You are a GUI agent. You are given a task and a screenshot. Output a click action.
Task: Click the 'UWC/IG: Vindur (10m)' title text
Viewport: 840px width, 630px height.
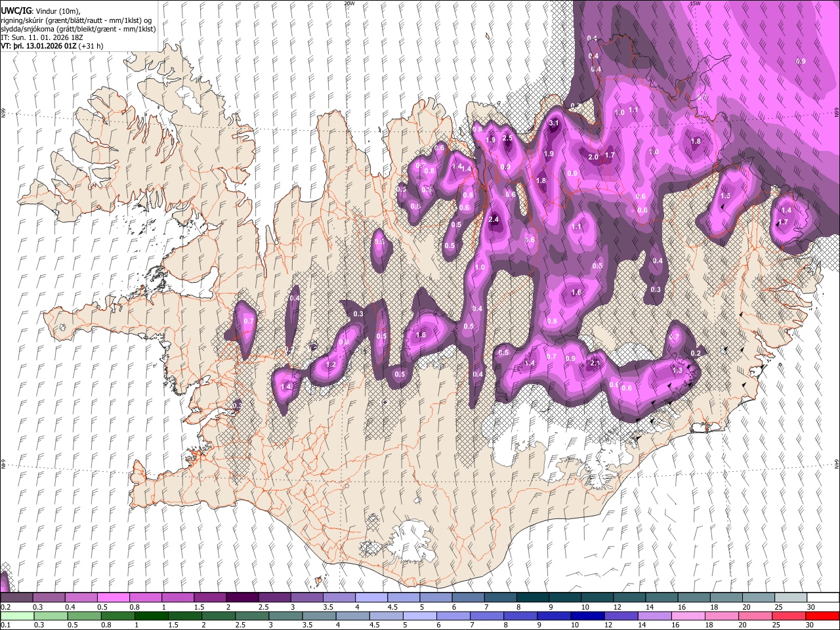click(40, 10)
